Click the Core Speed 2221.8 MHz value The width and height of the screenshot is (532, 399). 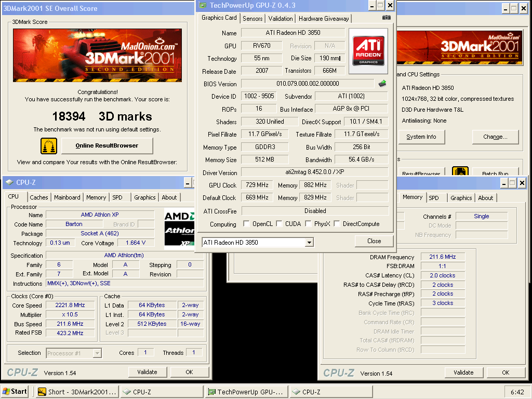pyautogui.click(x=70, y=305)
